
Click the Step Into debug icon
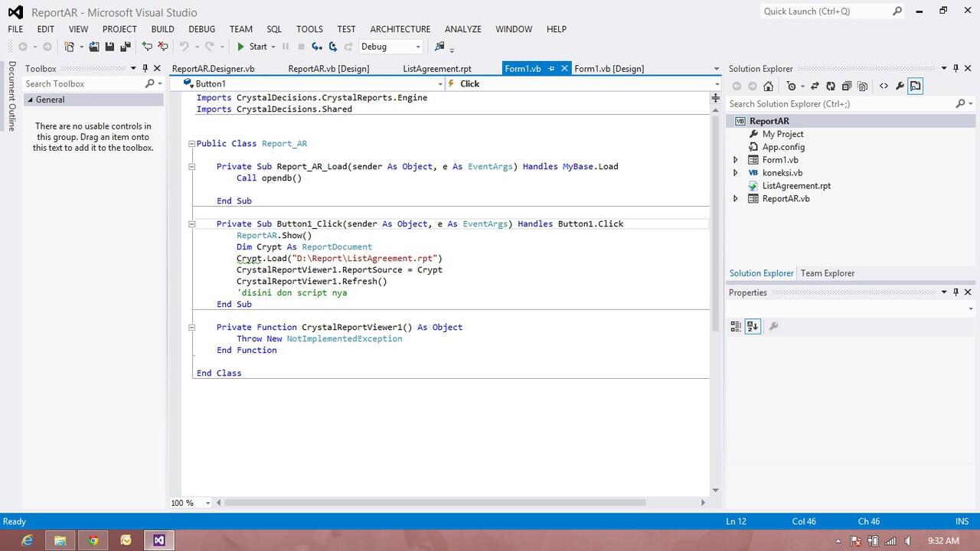317,47
